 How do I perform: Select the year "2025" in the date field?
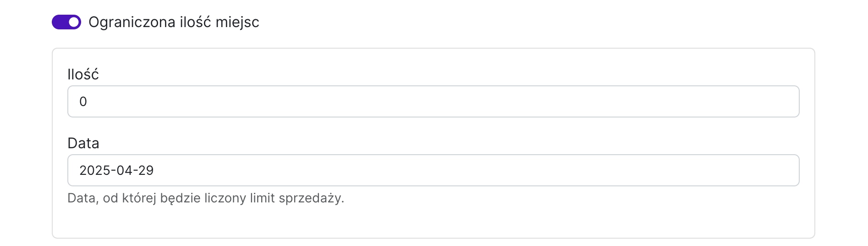[x=93, y=170]
